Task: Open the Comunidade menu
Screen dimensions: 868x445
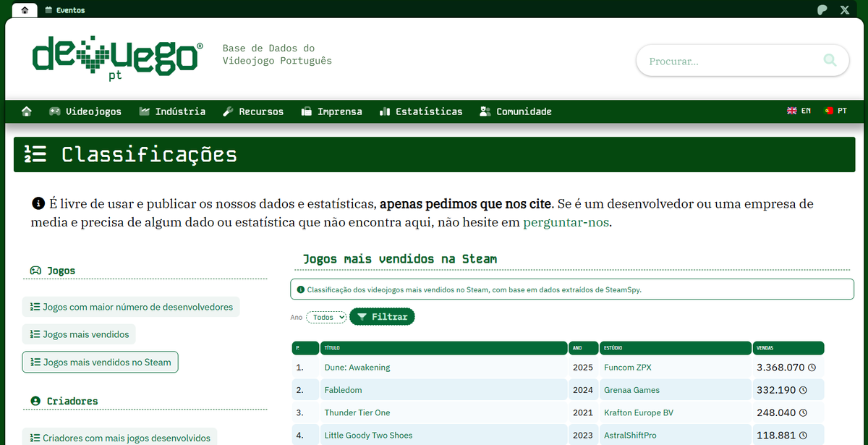Action: tap(516, 111)
